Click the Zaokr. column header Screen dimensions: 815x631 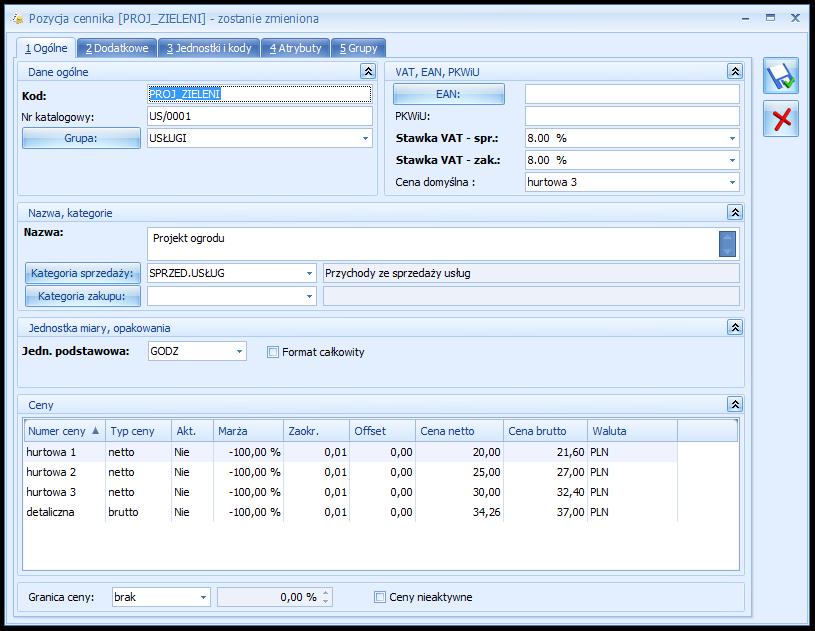coord(317,431)
